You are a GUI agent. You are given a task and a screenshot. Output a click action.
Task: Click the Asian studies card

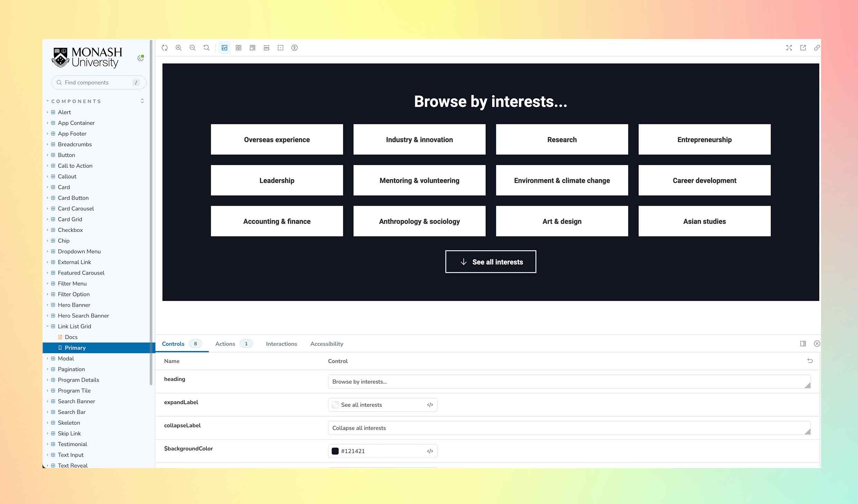tap(705, 221)
